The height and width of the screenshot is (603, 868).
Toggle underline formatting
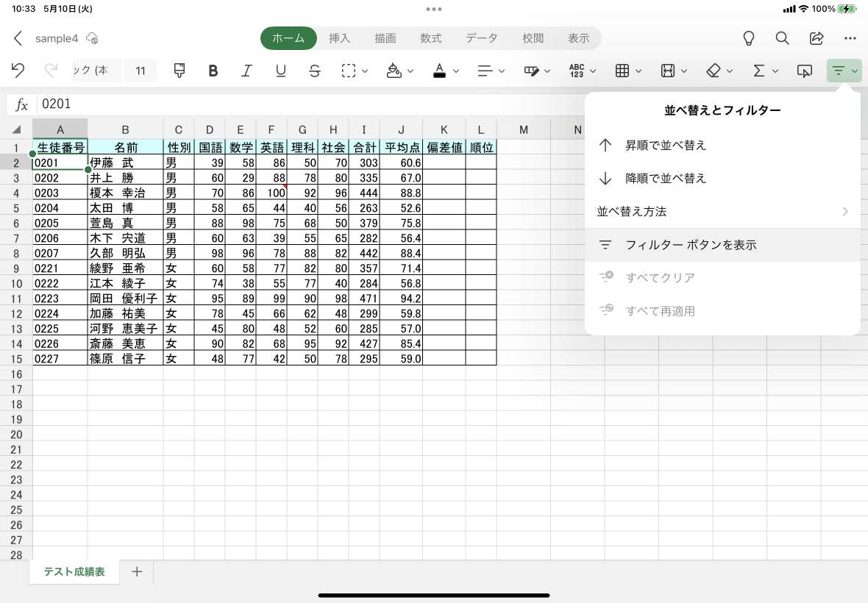pyautogui.click(x=281, y=71)
